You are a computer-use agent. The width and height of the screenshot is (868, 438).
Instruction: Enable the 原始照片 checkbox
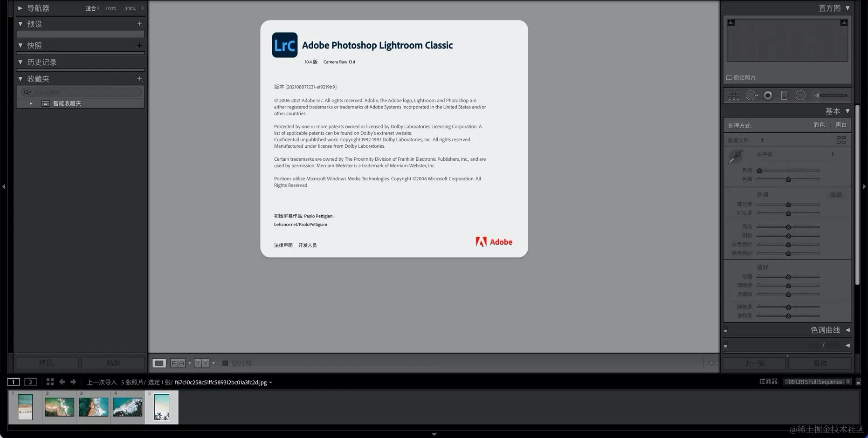[729, 78]
